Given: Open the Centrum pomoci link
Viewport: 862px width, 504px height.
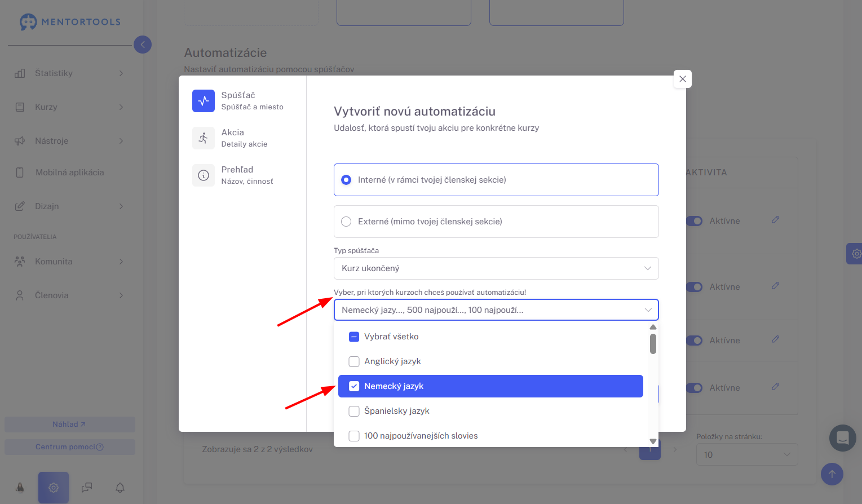Looking at the screenshot, I should click(70, 447).
